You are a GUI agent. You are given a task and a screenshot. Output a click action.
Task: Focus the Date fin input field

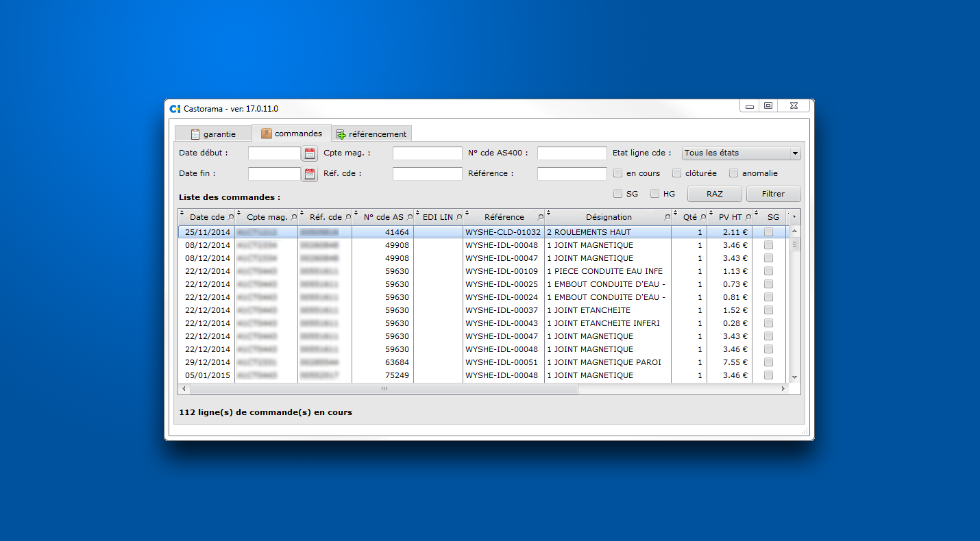(274, 174)
